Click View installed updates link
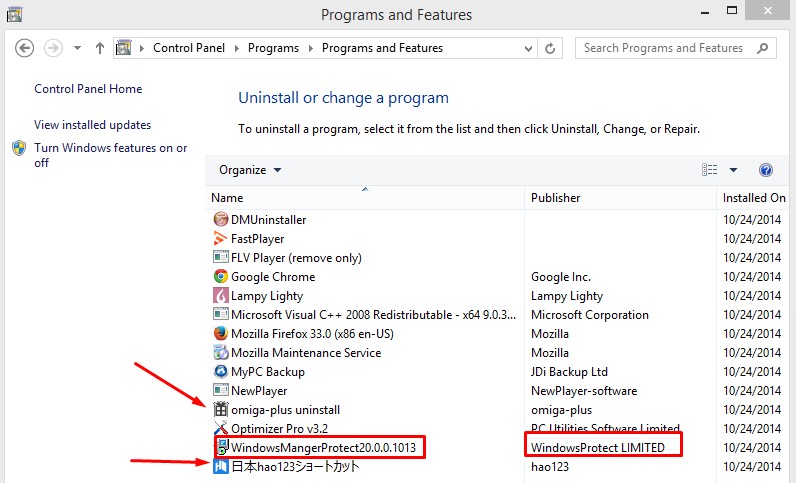Viewport: 796px width, 483px height. tap(92, 125)
